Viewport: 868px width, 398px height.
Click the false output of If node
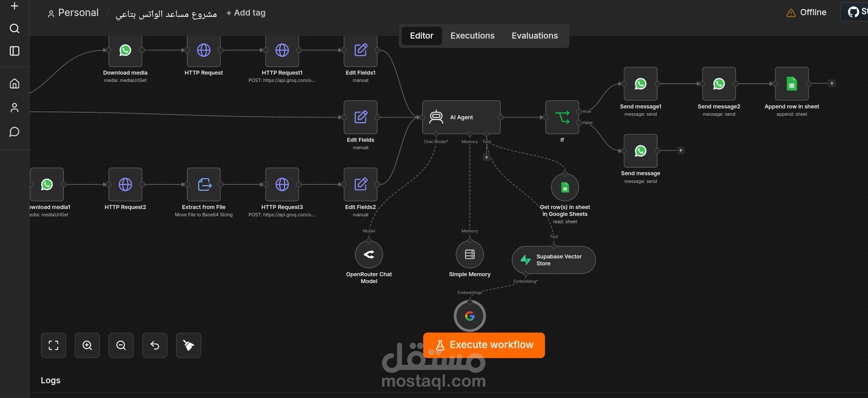point(579,123)
